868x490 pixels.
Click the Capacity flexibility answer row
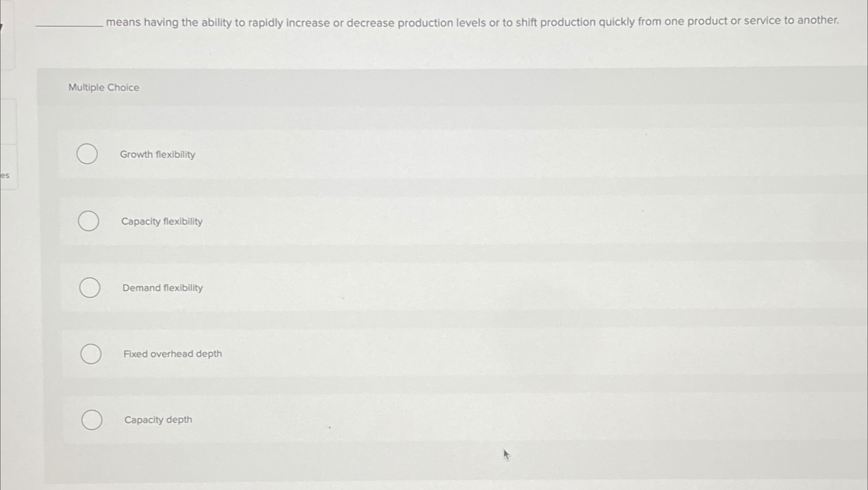coord(413,221)
